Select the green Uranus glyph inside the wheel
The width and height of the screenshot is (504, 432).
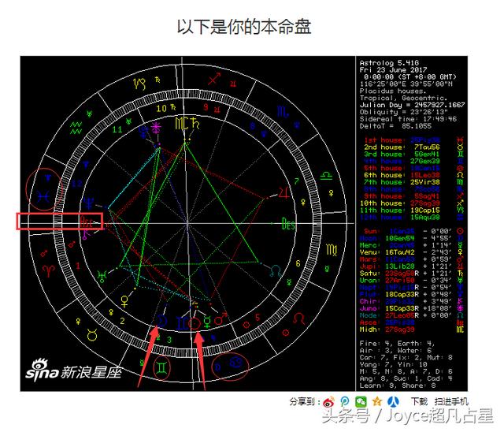coord(102,276)
